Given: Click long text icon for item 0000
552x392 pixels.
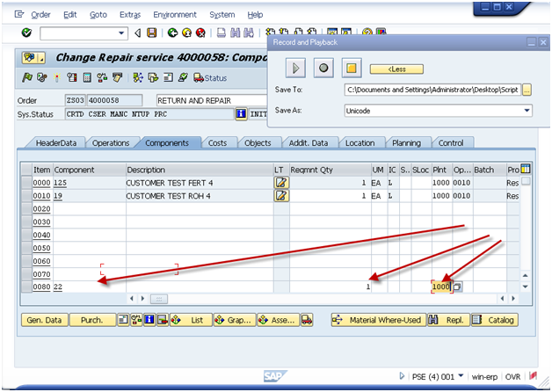Looking at the screenshot, I should click(x=281, y=183).
